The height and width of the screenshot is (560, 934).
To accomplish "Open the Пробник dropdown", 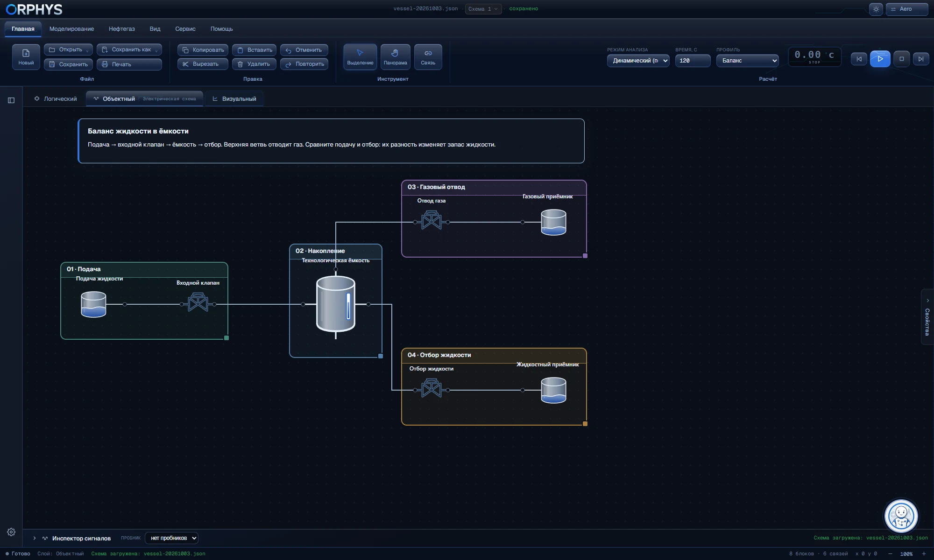I will click(x=171, y=538).
